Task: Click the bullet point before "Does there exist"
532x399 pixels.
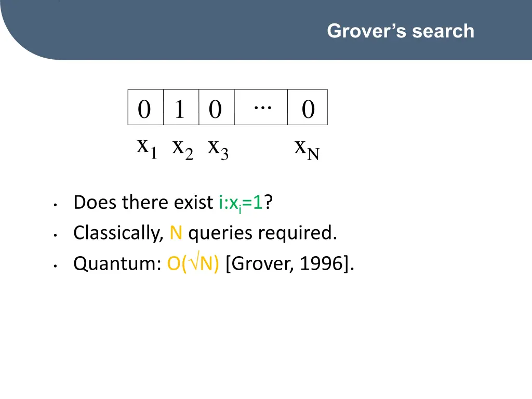Action: 55,205
